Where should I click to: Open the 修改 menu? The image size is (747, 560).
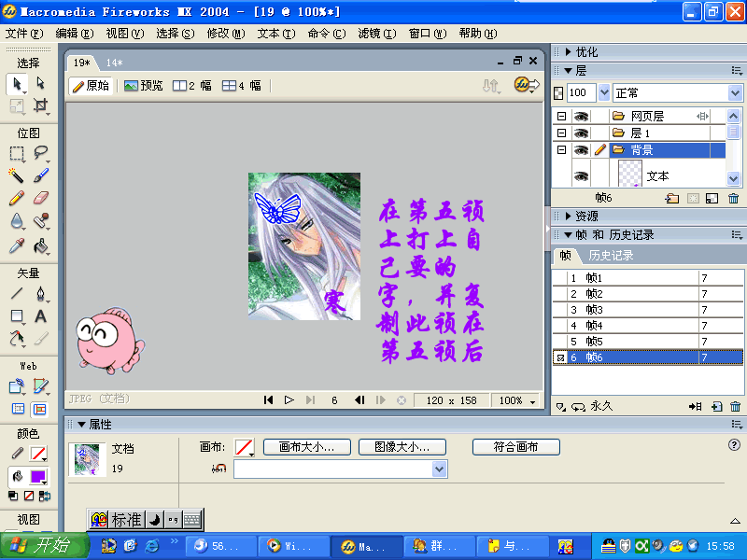pos(226,34)
